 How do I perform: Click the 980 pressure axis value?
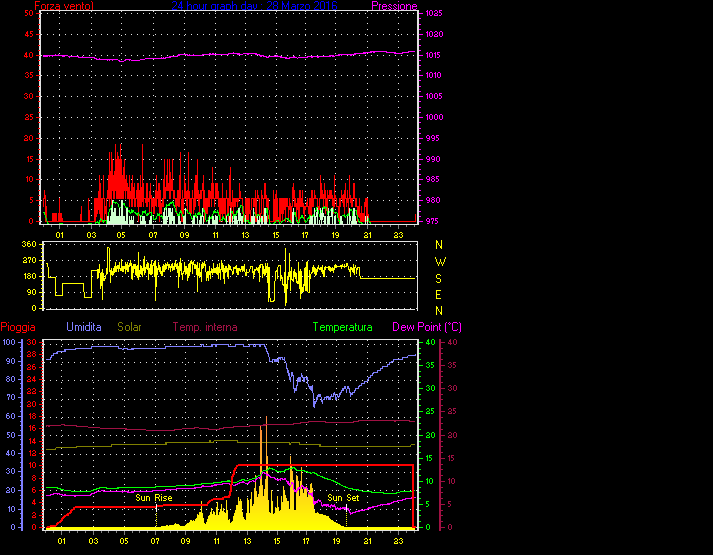click(x=433, y=200)
